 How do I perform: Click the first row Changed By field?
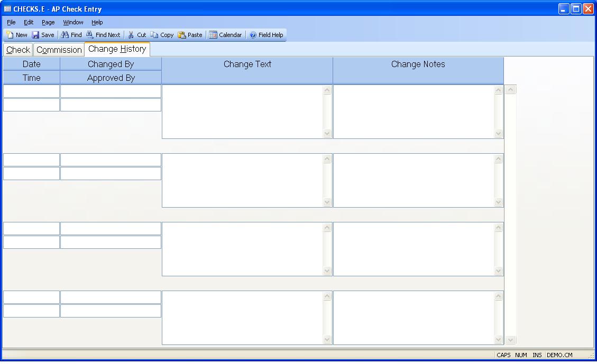[111, 91]
